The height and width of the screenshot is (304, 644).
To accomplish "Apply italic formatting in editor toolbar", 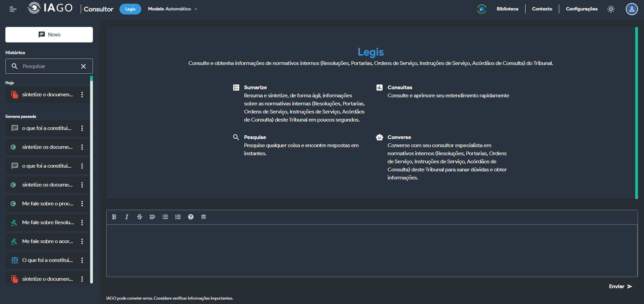I will coord(127,217).
